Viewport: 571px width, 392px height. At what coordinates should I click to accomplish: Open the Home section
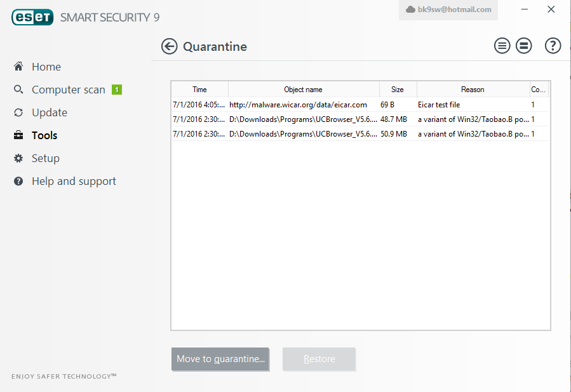coord(46,67)
